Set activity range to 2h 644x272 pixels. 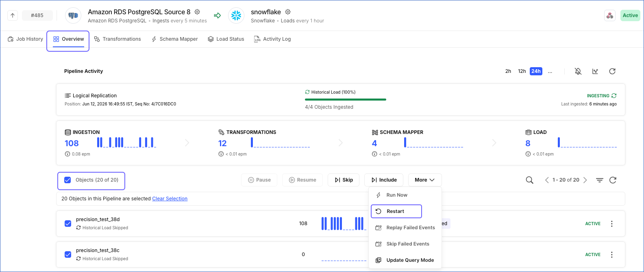(508, 71)
